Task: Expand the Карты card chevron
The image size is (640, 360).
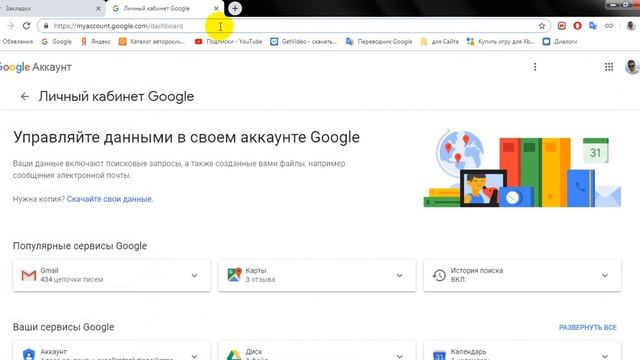Action: 399,276
